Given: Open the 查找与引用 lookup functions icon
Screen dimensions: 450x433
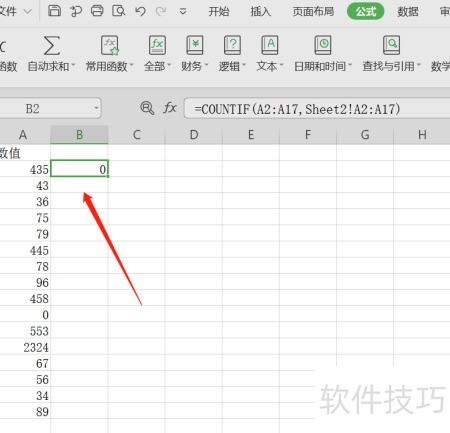Looking at the screenshot, I should pyautogui.click(x=391, y=45).
